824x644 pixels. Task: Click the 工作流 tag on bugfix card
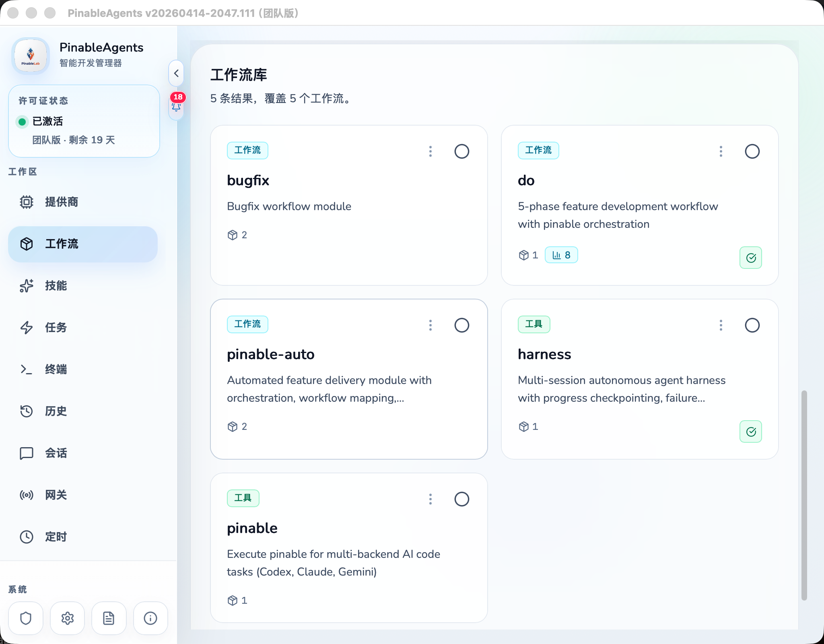247,151
